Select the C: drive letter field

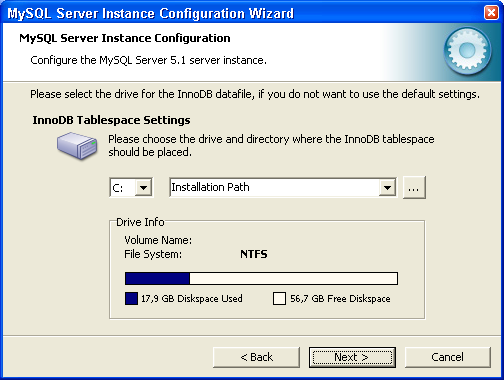[x=122, y=188]
